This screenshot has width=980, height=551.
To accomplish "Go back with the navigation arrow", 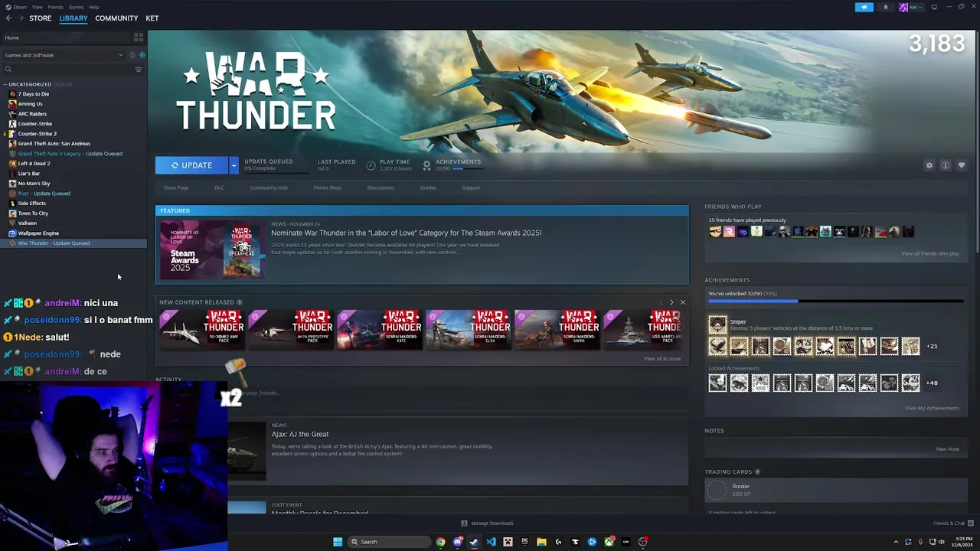I will [8, 18].
